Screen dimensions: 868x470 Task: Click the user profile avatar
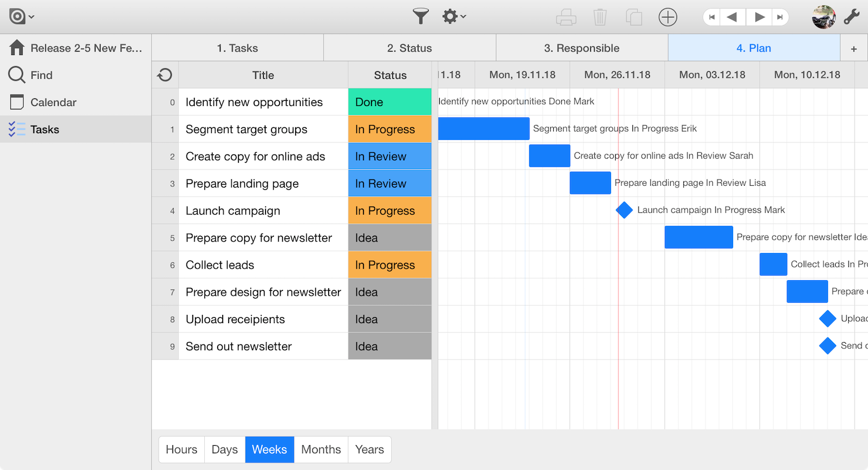click(x=823, y=17)
